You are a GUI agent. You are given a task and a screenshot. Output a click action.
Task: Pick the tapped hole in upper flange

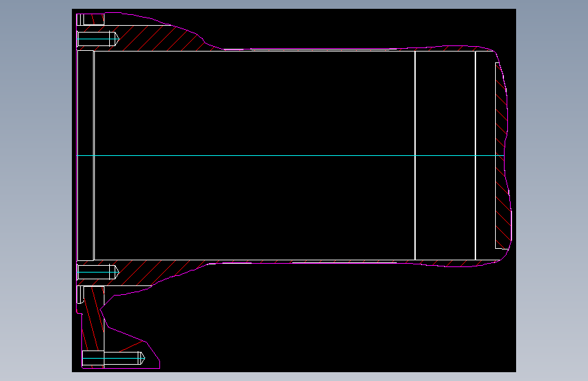(98, 39)
